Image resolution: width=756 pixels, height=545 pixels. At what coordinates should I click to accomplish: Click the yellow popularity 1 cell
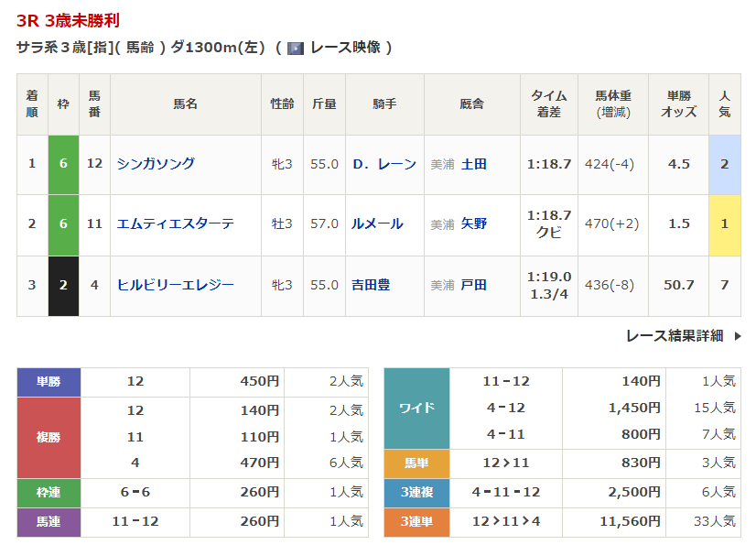coord(724,224)
